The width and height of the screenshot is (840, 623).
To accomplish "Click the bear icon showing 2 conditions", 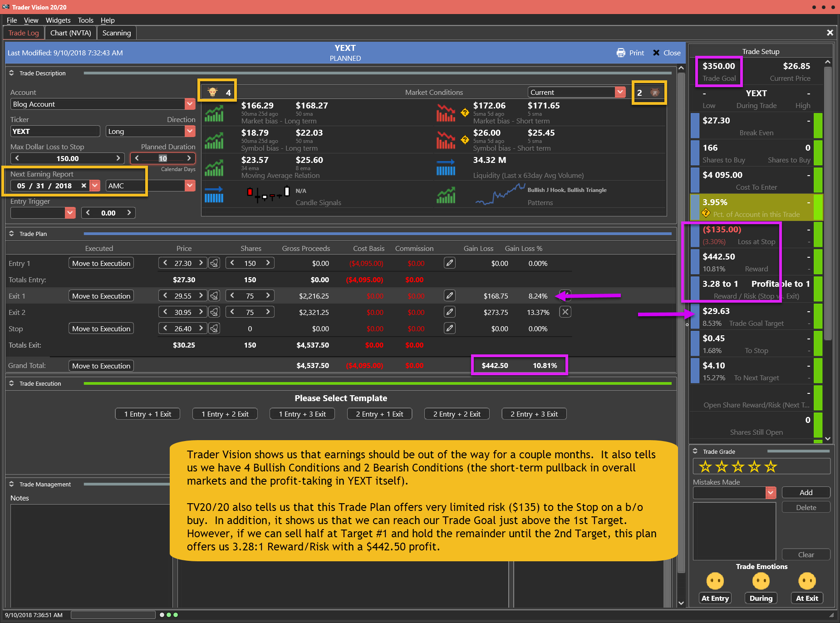I will tap(654, 93).
